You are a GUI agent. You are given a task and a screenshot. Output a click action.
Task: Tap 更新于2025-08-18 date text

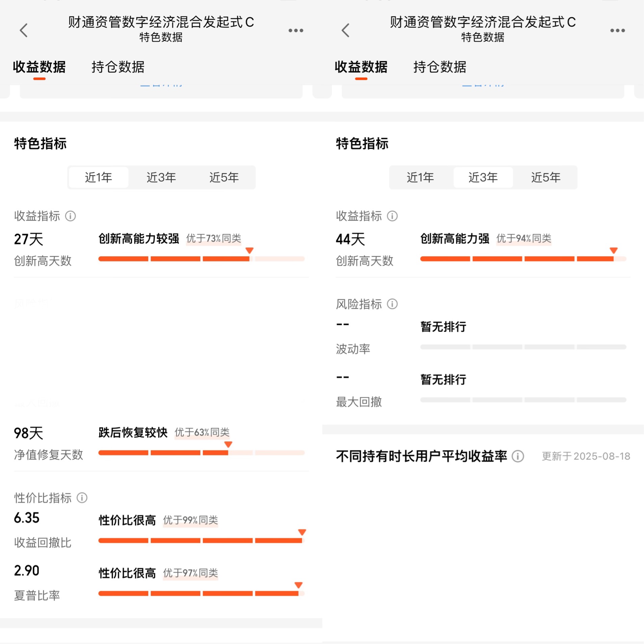coord(586,456)
